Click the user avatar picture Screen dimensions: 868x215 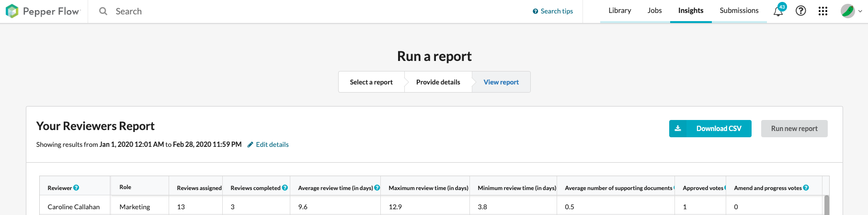point(848,11)
